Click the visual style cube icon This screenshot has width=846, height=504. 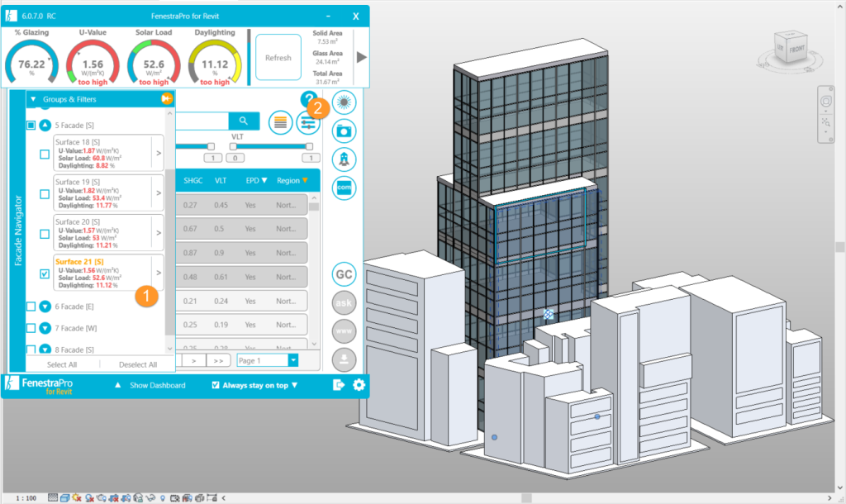click(64, 497)
